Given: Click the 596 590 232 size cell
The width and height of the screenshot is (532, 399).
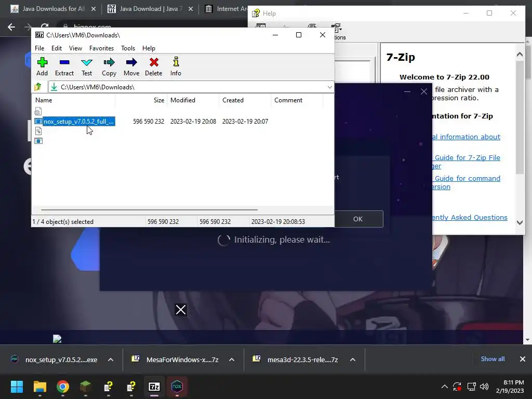Looking at the screenshot, I should (x=149, y=122).
